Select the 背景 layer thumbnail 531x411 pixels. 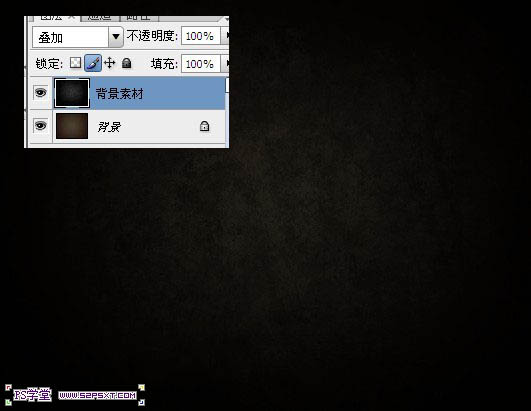coord(72,126)
